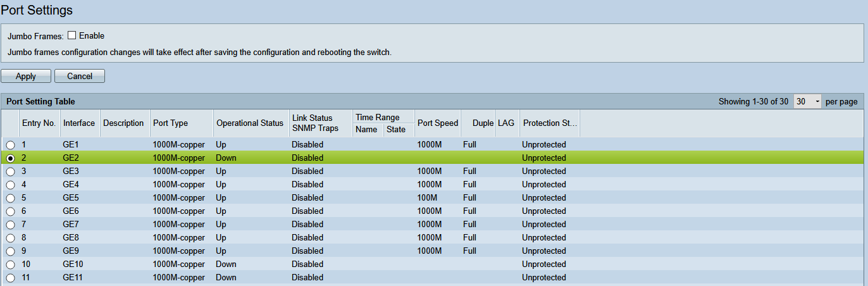Pick the GE7 port radio button
Image resolution: width=868 pixels, height=286 pixels.
coord(11,225)
